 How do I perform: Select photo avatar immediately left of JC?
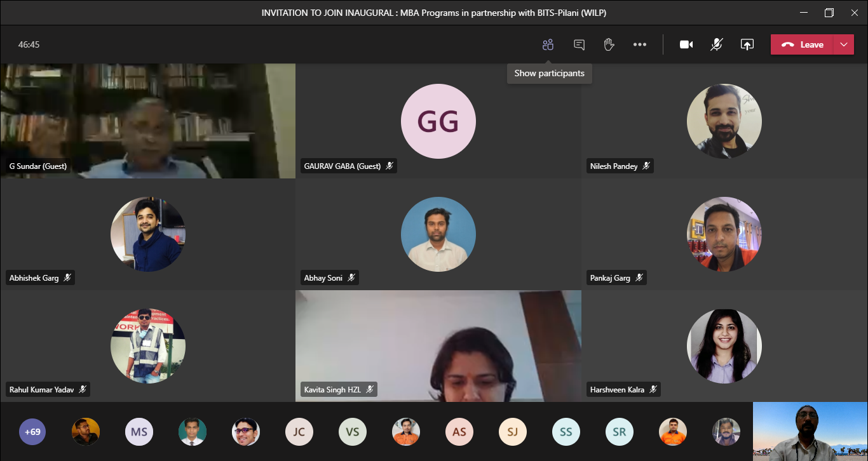point(246,432)
